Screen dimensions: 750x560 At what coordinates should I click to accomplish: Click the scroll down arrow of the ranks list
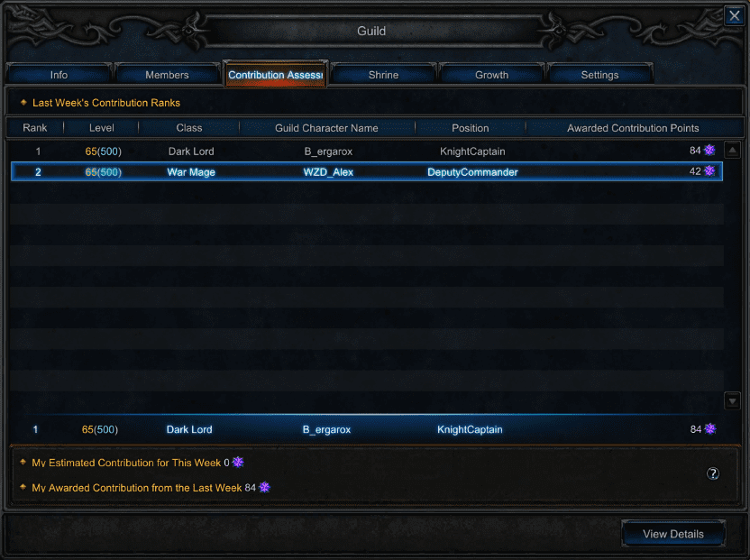732,400
